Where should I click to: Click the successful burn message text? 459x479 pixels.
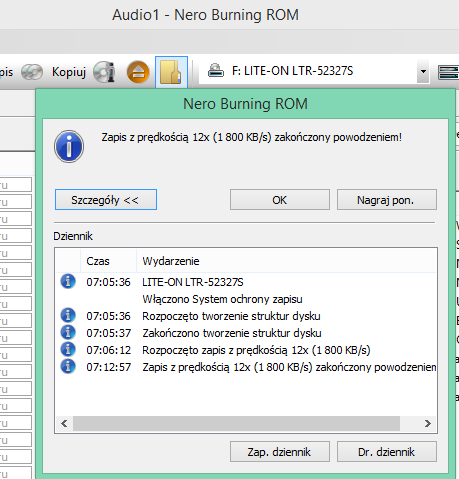click(x=252, y=137)
